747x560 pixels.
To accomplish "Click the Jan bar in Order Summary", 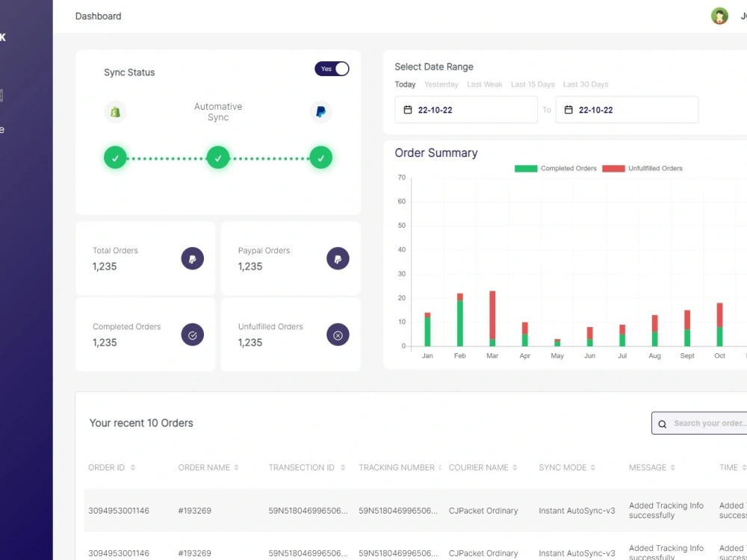I will (427, 329).
